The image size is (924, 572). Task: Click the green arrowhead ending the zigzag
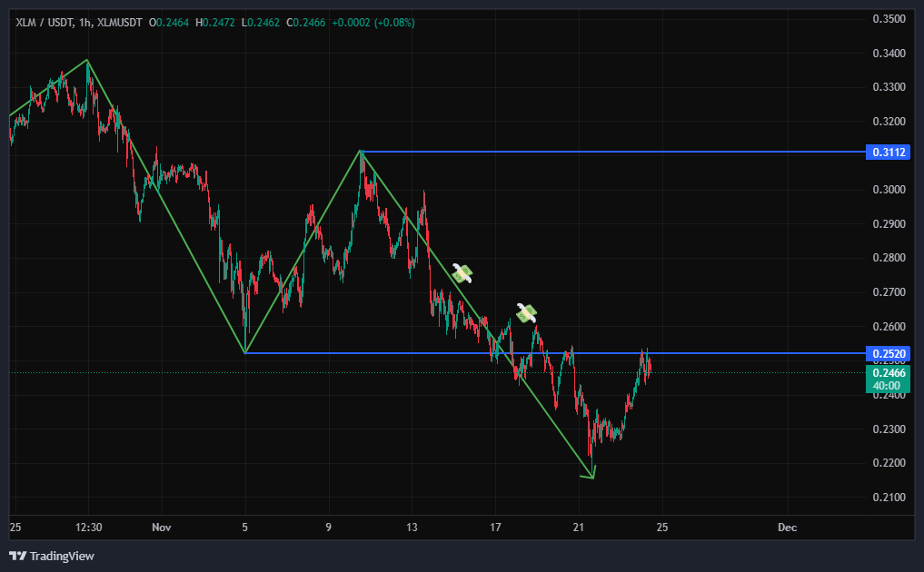[591, 472]
